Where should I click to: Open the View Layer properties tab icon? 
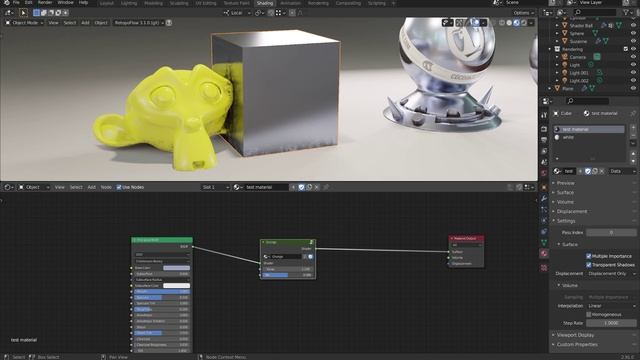[x=544, y=151]
